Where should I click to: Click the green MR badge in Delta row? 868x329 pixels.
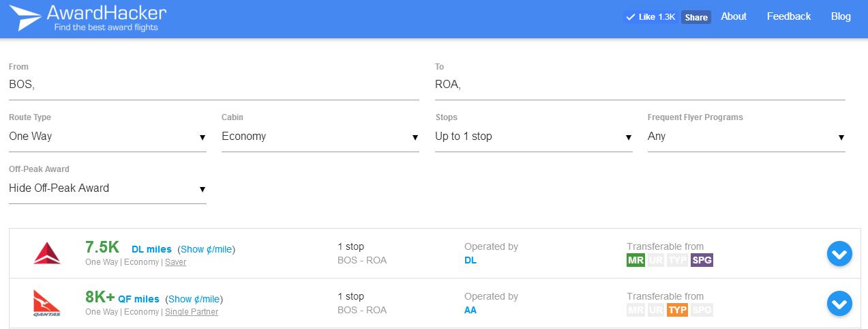(x=635, y=260)
